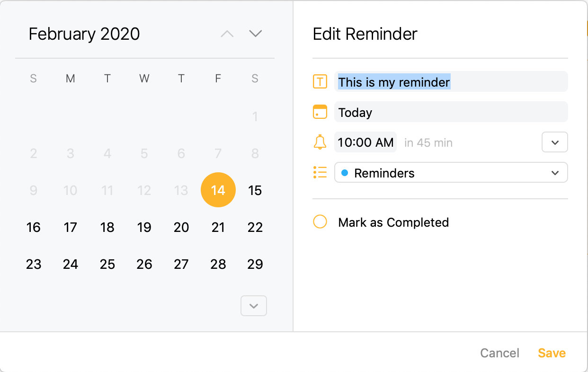Expand the time options dropdown arrow
588x372 pixels.
pos(555,142)
